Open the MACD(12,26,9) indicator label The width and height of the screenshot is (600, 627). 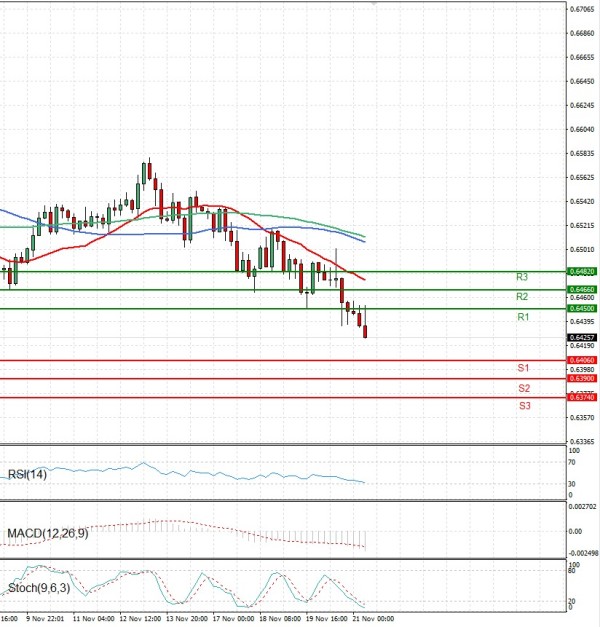click(46, 534)
